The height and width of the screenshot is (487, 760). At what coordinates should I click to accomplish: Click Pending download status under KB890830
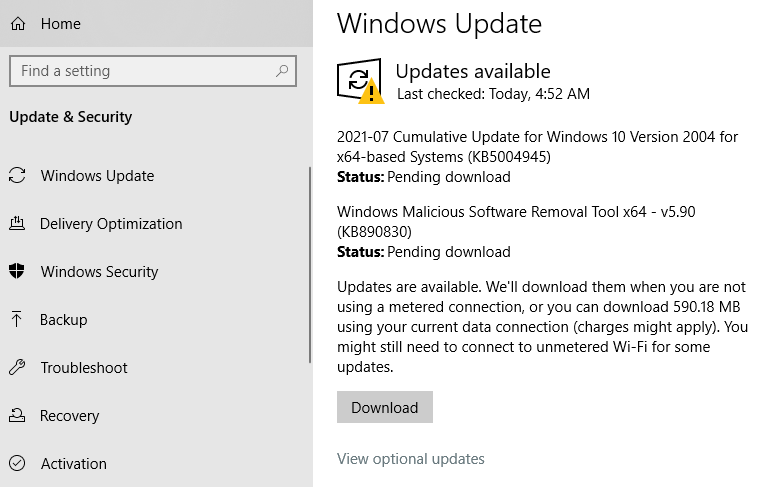[449, 252]
